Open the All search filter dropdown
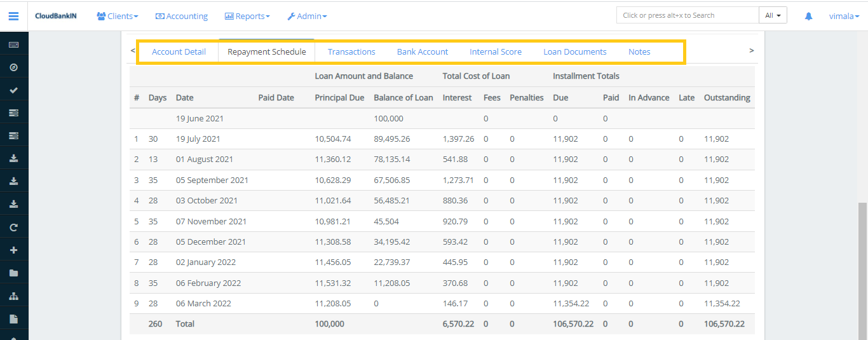 (773, 15)
